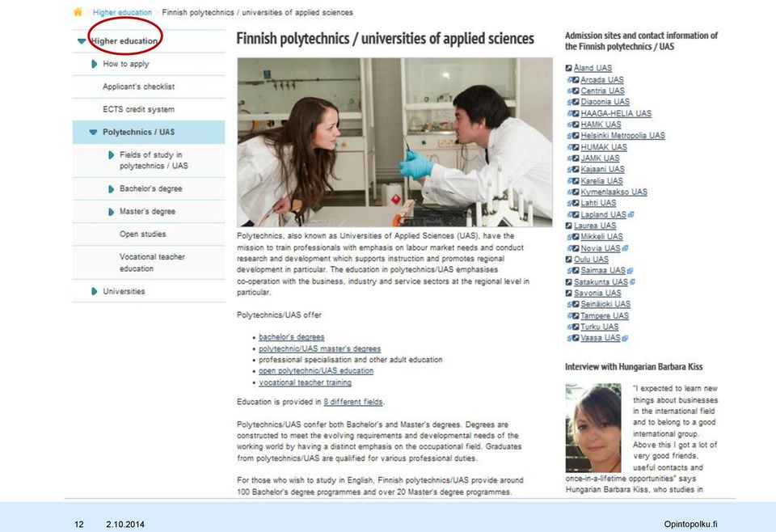Open Laurea UAS link

pyautogui.click(x=595, y=226)
